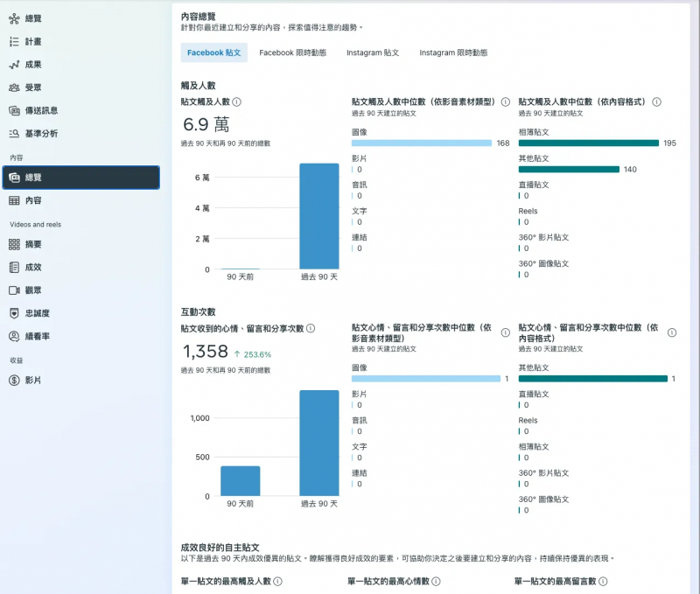
Task: Show info for 貼文觸及人數中位數（依內容格式）
Action: pyautogui.click(x=657, y=101)
